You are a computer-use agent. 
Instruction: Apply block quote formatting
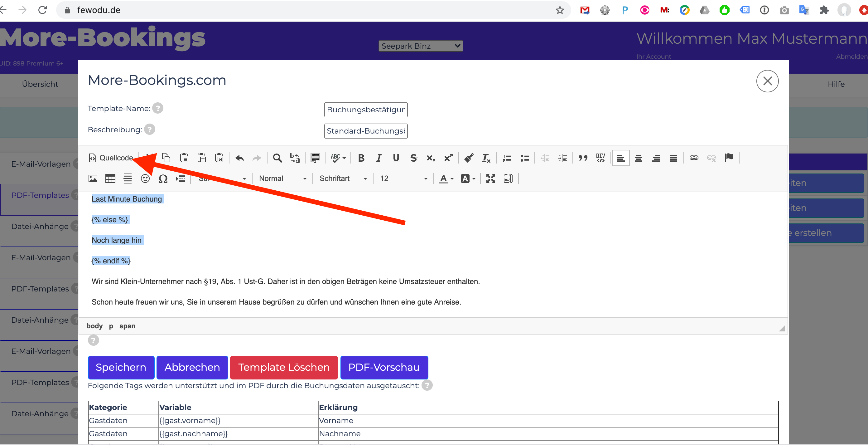click(x=583, y=158)
